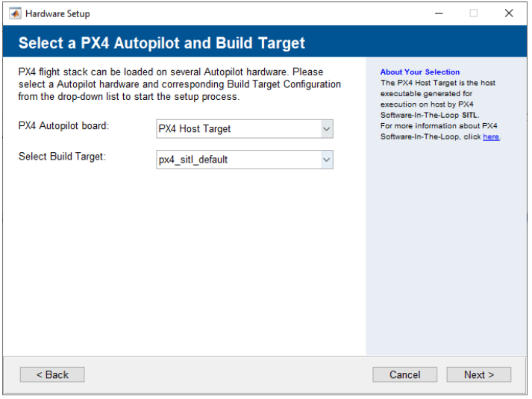This screenshot has height=399, width=532.
Task: Minimize the Hardware Setup window
Action: coord(439,13)
